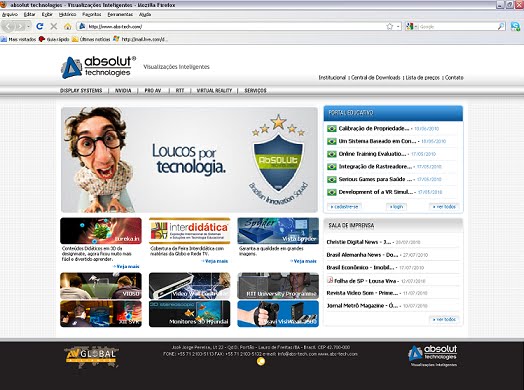Click the PDF icon beside Folha de SP
This screenshot has width=524, height=390.
point(330,280)
